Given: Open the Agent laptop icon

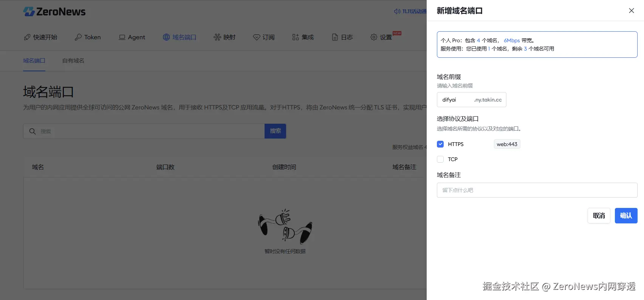Looking at the screenshot, I should coord(122,37).
